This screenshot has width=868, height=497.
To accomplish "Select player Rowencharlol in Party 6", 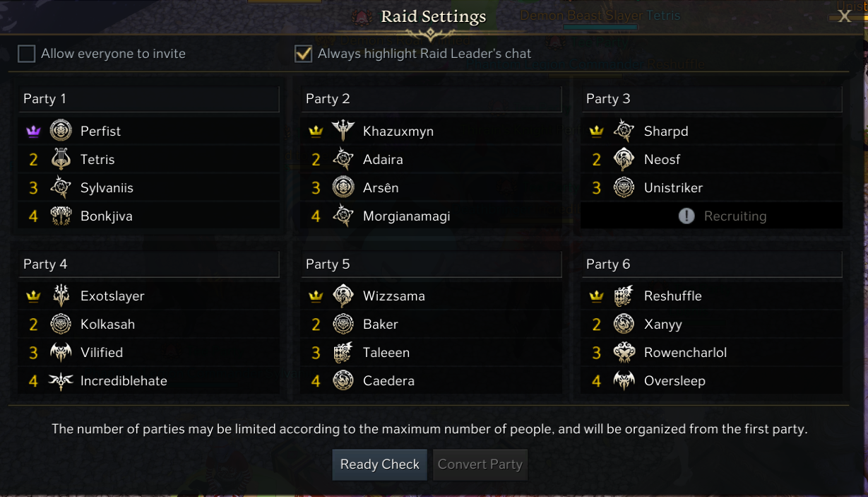I will 685,352.
